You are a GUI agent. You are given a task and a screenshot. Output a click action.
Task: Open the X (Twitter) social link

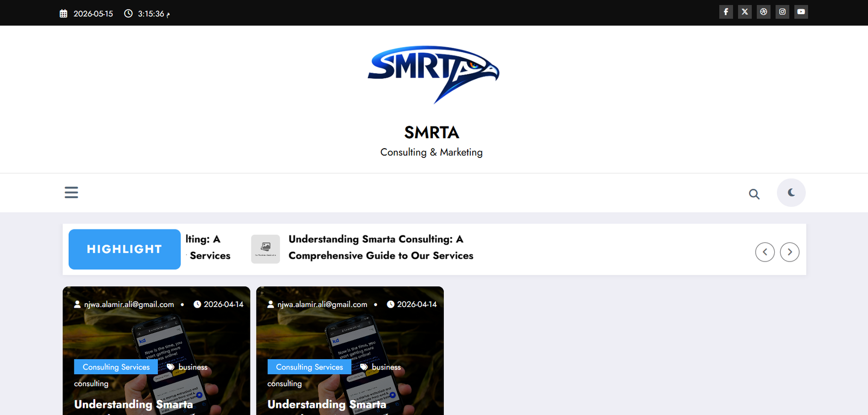745,12
